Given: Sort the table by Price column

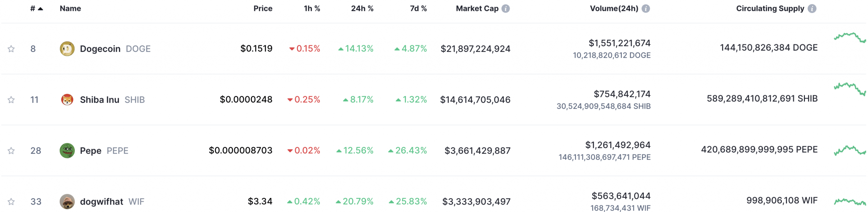Looking at the screenshot, I should (x=263, y=8).
